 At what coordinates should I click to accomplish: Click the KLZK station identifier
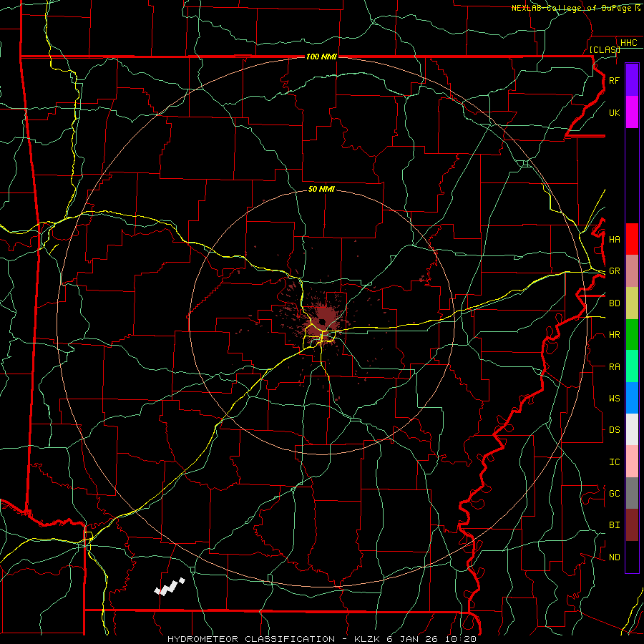click(x=367, y=639)
